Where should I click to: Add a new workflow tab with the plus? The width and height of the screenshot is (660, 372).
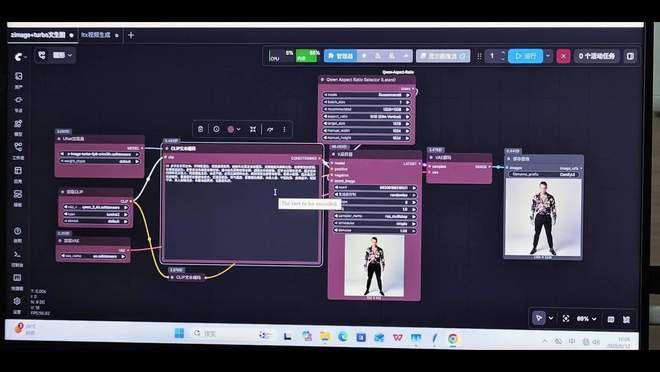tap(131, 35)
